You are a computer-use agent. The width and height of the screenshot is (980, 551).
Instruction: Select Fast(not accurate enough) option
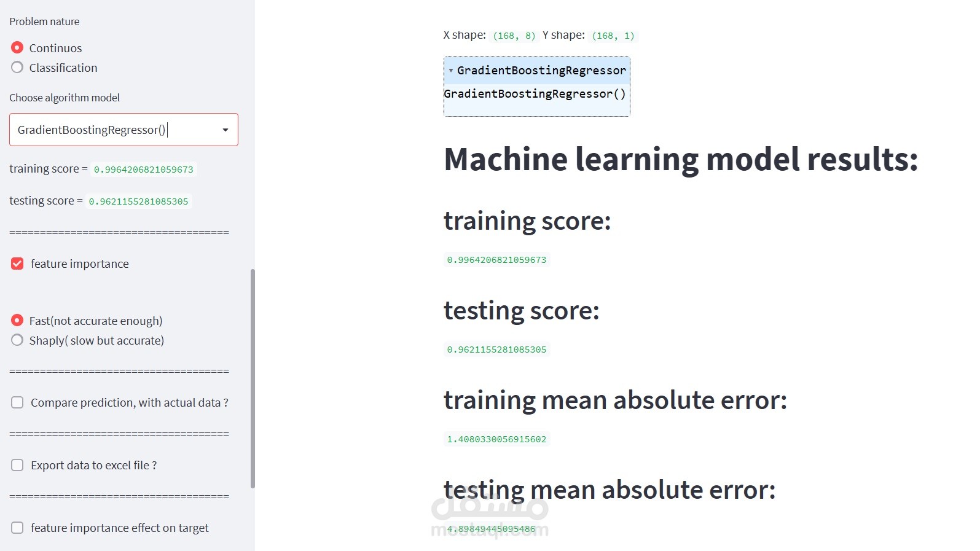click(x=17, y=321)
